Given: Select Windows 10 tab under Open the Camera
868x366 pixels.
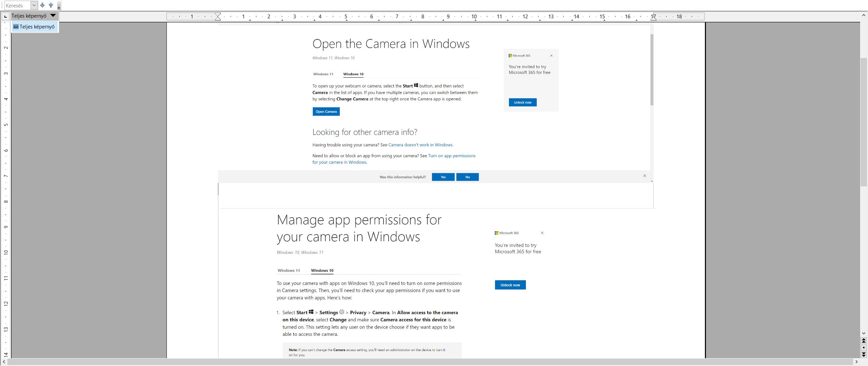Looking at the screenshot, I should pos(353,74).
